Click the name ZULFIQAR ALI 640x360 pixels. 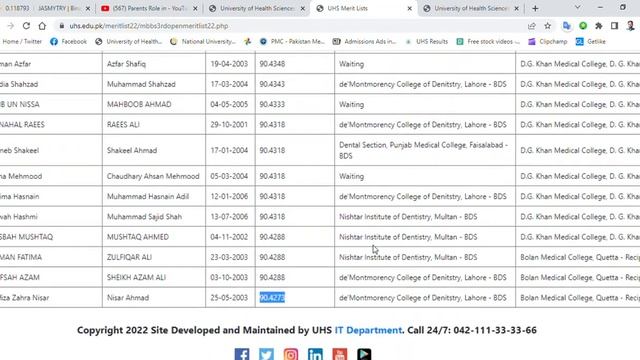click(x=129, y=257)
